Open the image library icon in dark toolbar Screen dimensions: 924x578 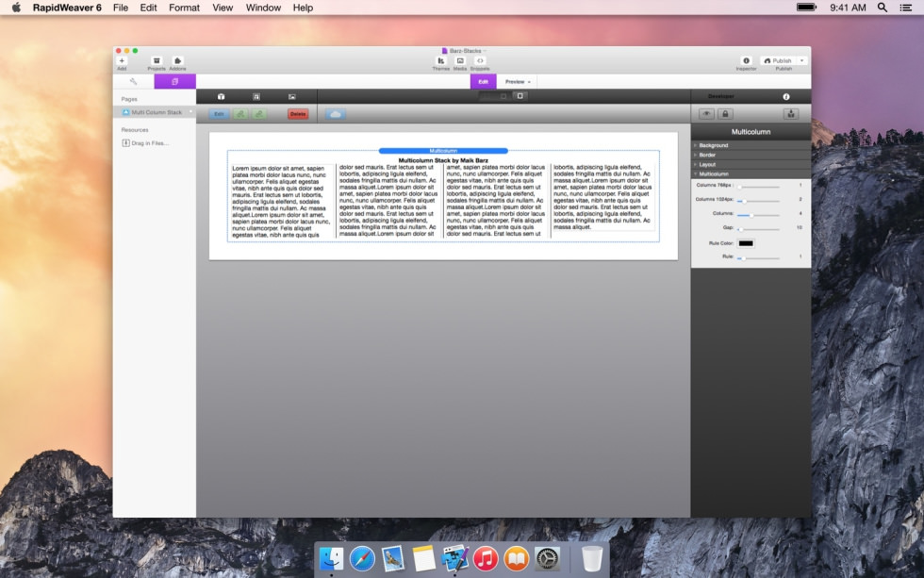(x=292, y=96)
